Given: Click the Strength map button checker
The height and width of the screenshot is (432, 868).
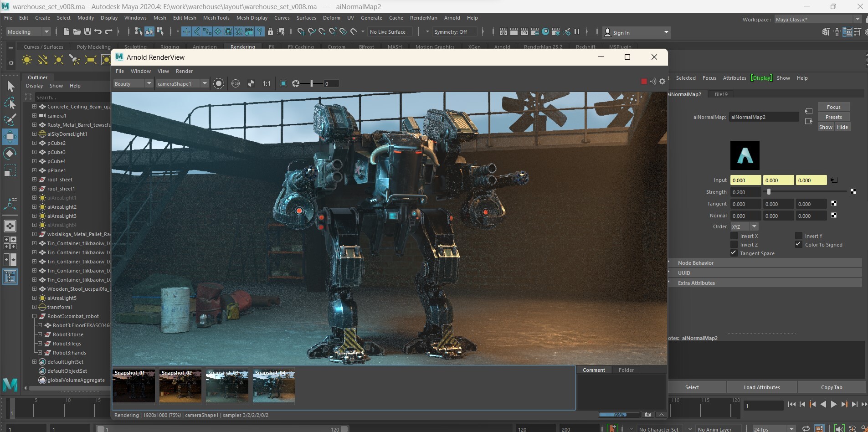Looking at the screenshot, I should (x=853, y=192).
